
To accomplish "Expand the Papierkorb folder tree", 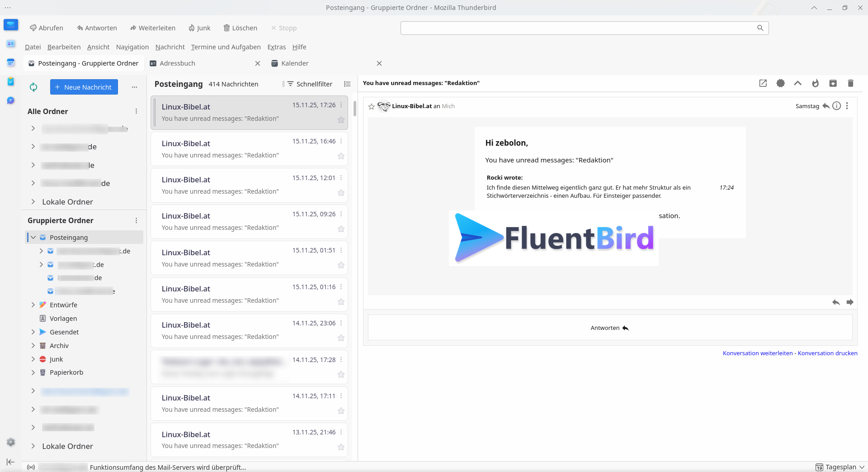I will (33, 372).
